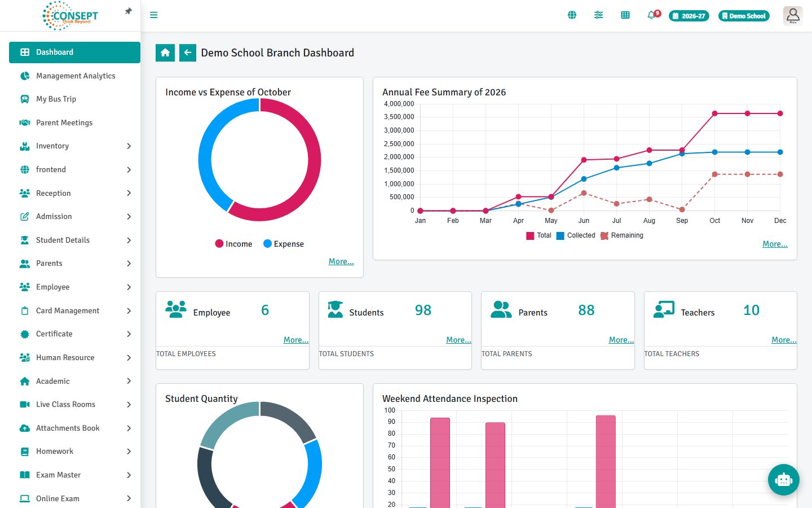This screenshot has width=812, height=508.
Task: Toggle the Collected series legend
Action: (576, 235)
